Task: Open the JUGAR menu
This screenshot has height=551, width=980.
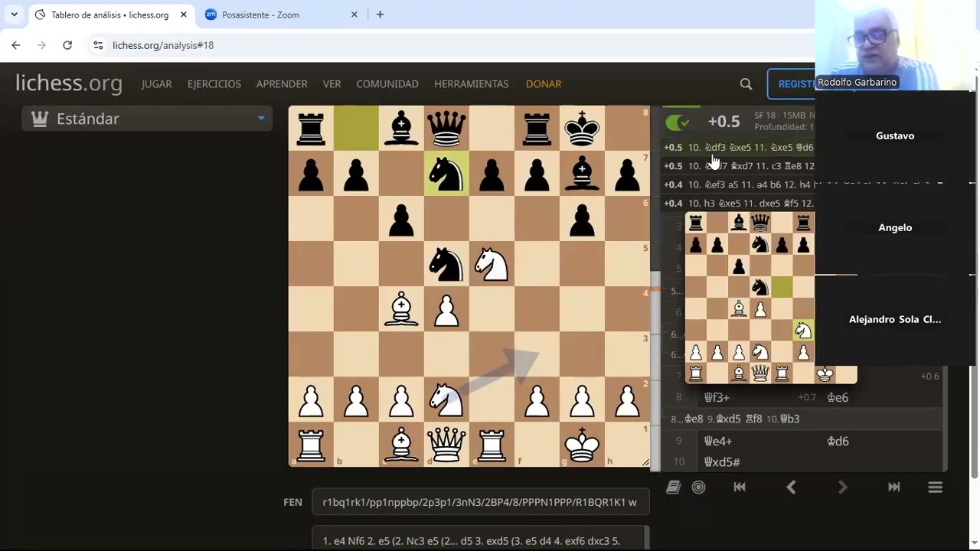Action: click(156, 84)
